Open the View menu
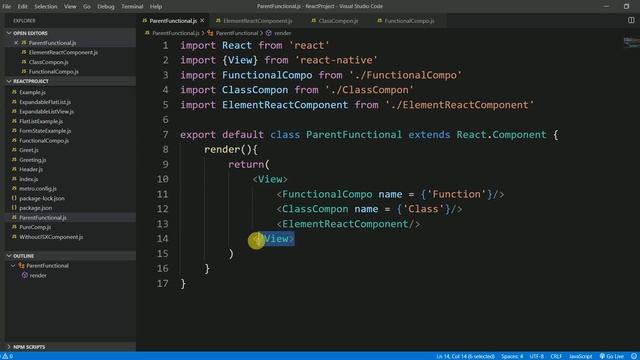This screenshot has width=640, height=360. tap(70, 7)
